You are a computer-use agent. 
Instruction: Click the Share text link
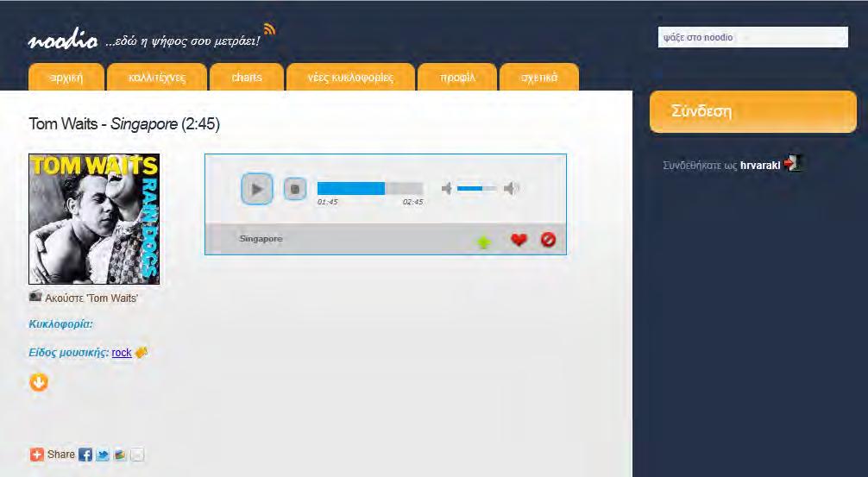click(x=61, y=455)
